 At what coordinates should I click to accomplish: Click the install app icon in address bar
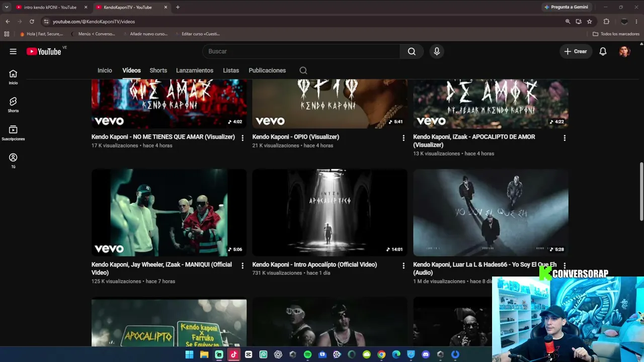click(579, 22)
